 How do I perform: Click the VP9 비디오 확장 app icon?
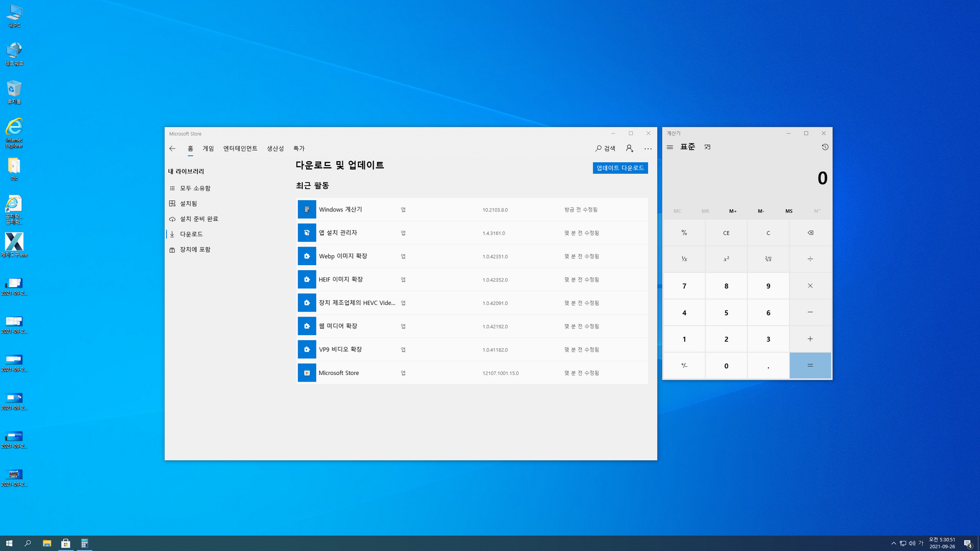click(307, 349)
